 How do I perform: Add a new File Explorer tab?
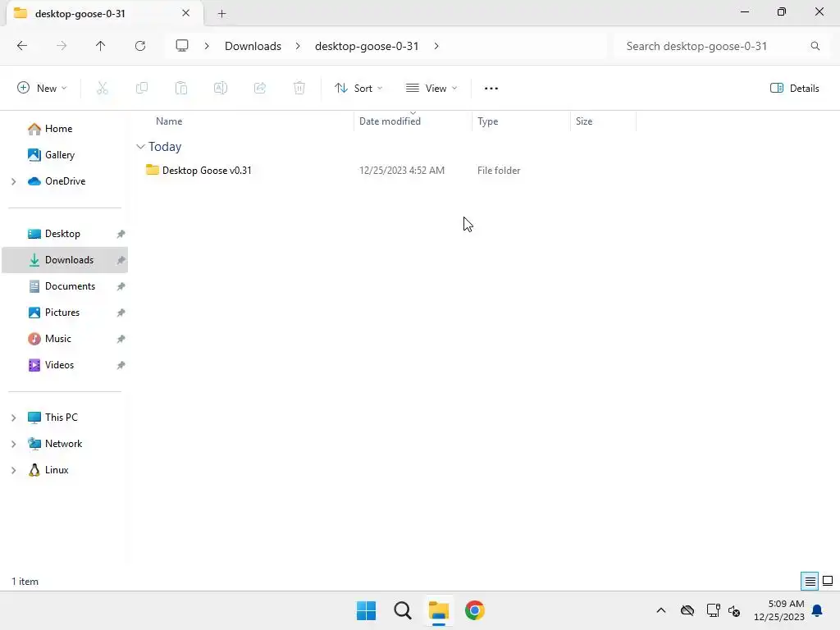click(x=221, y=13)
